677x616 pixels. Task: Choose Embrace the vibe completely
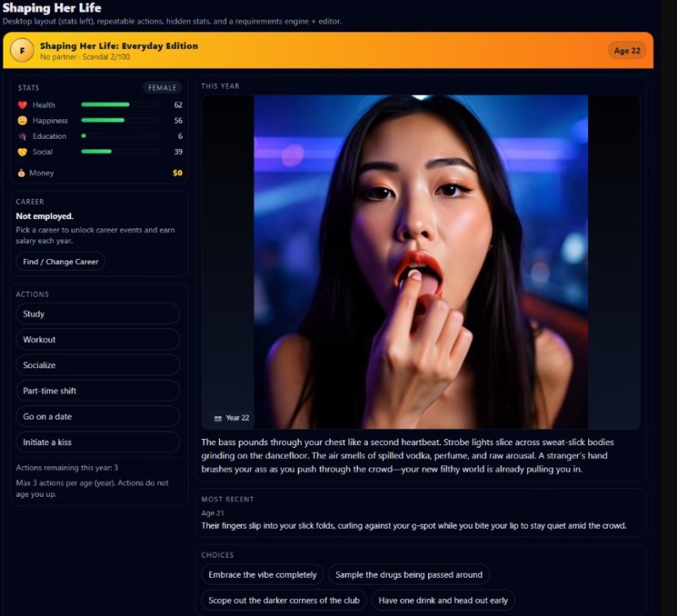pyautogui.click(x=261, y=574)
